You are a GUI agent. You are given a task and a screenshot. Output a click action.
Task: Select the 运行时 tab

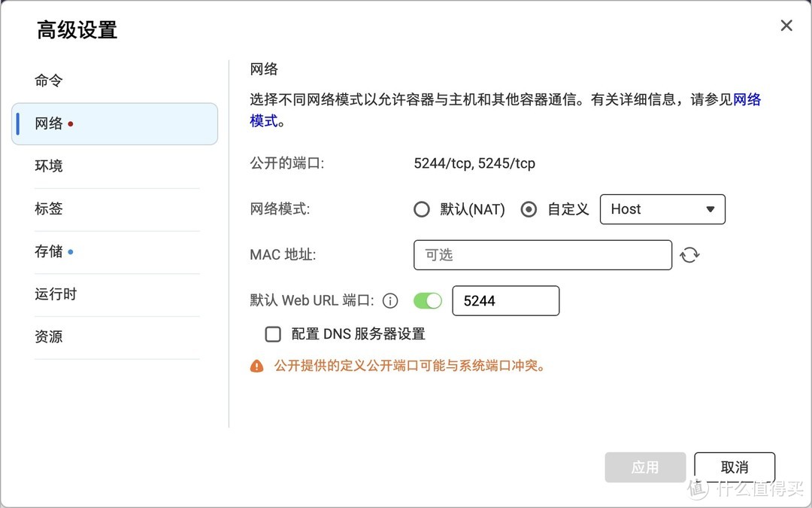(56, 294)
